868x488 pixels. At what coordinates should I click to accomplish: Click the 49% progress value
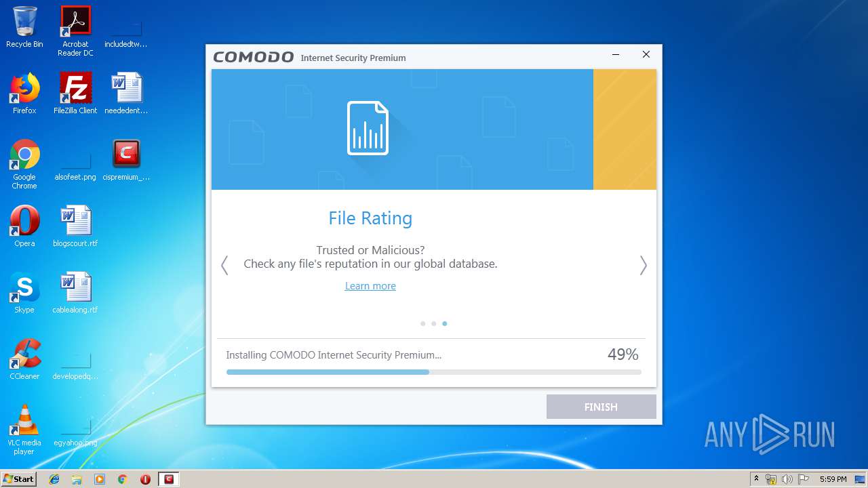(623, 354)
